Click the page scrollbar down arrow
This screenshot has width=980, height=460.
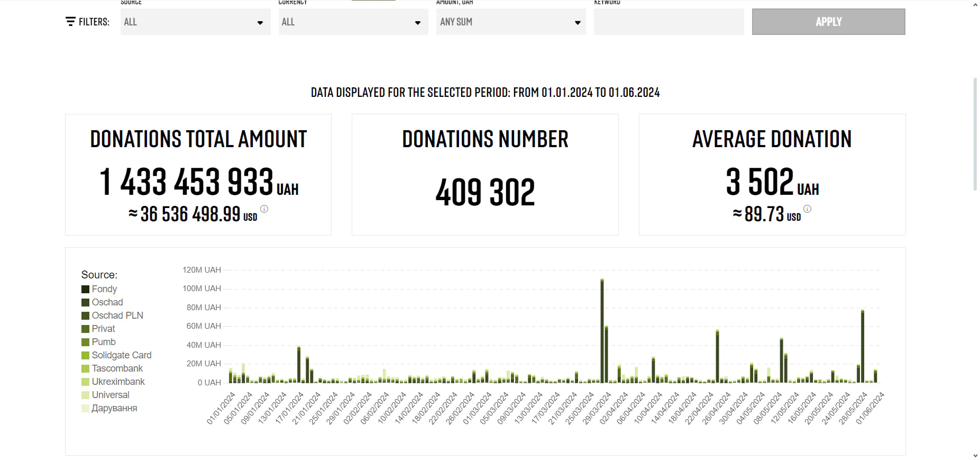click(x=975, y=455)
